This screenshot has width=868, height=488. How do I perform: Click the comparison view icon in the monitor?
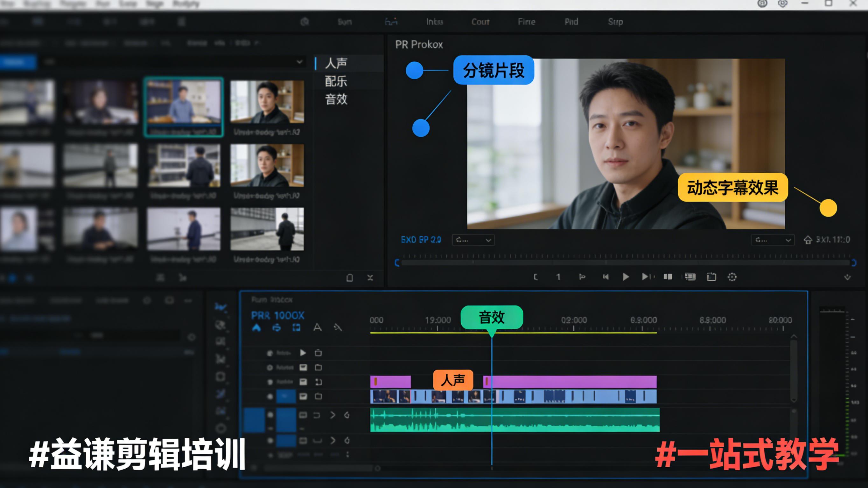pyautogui.click(x=668, y=277)
